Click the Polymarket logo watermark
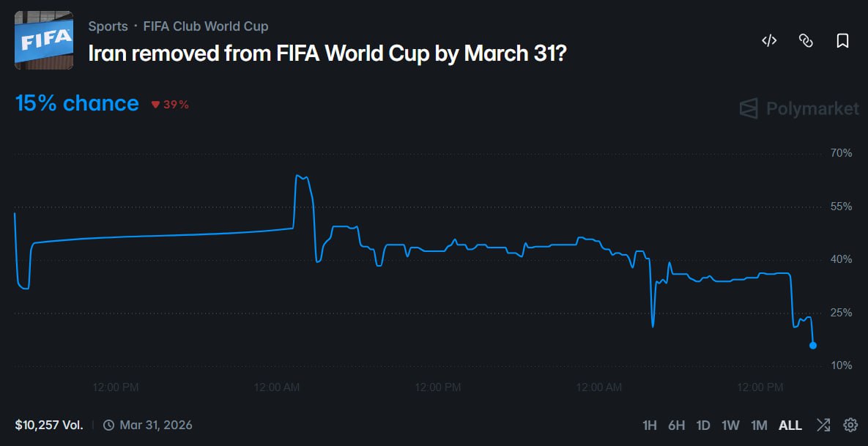This screenshot has height=446, width=868. (x=799, y=109)
